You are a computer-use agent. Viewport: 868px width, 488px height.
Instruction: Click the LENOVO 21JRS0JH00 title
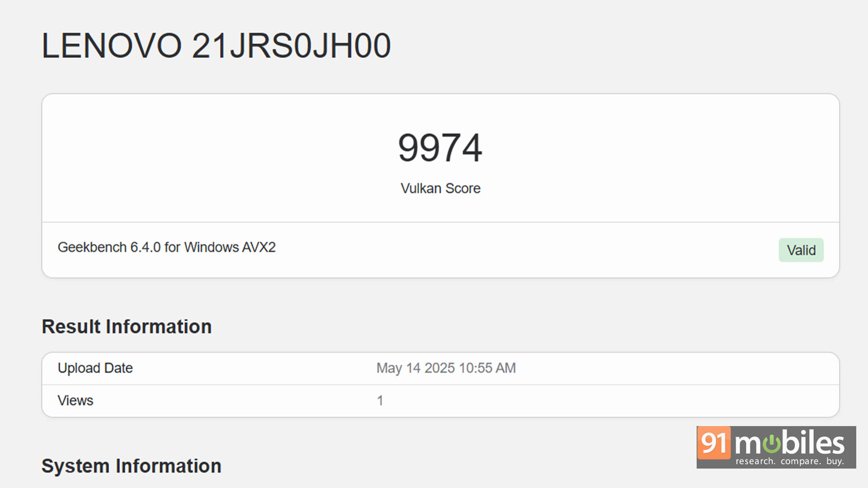216,46
